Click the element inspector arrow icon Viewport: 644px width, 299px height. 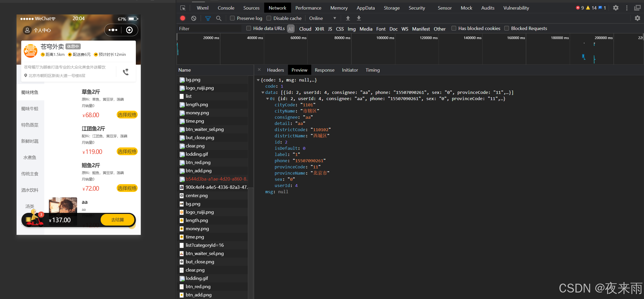(183, 8)
